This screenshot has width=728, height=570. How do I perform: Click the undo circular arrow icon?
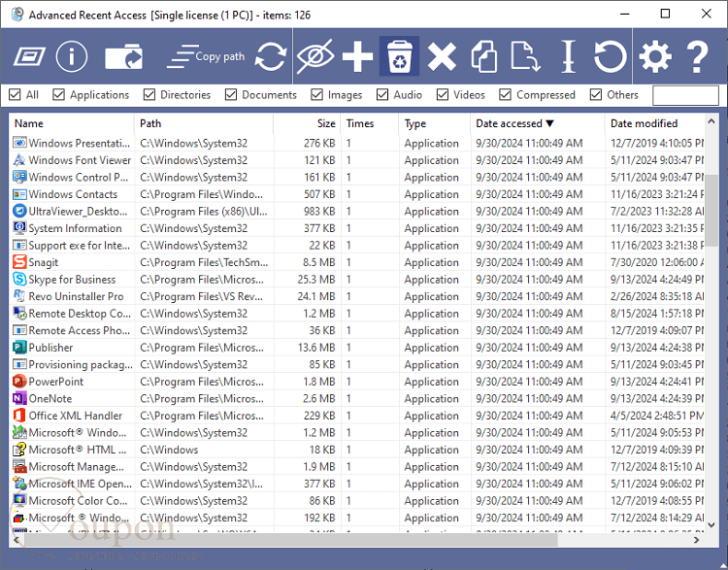[610, 56]
